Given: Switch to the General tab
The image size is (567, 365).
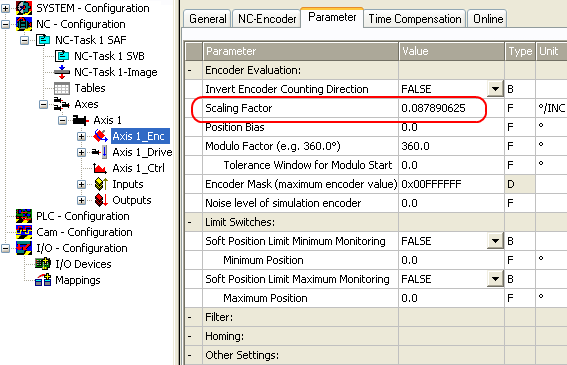Looking at the screenshot, I should 208,19.
